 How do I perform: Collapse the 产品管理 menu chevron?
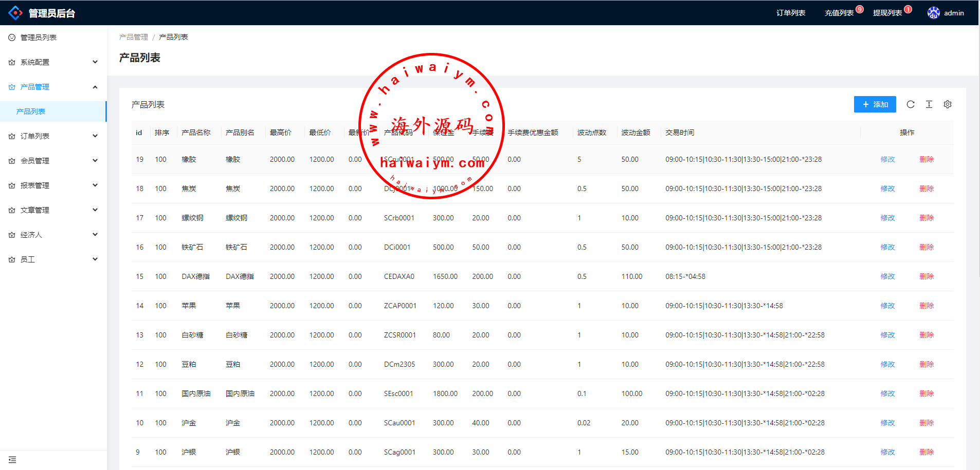click(95, 87)
